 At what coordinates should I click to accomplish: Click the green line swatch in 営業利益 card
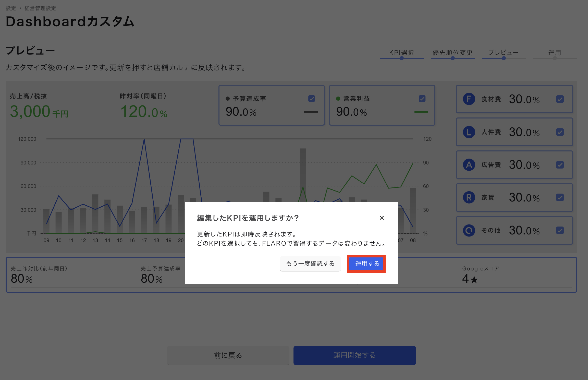point(421,112)
